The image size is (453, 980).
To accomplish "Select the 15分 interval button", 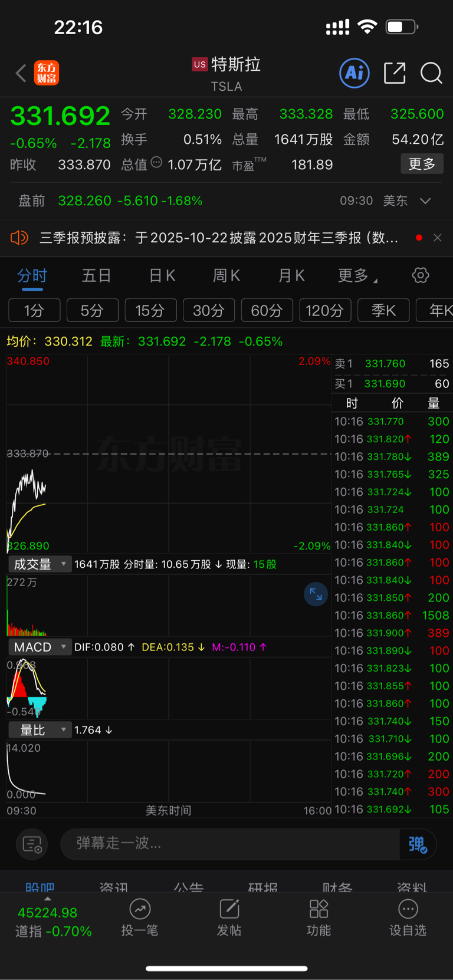I will pos(150,310).
